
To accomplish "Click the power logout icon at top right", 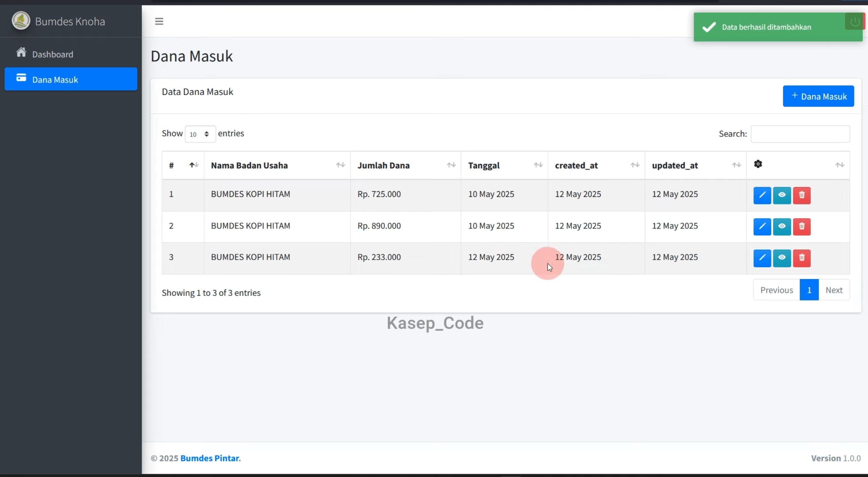I will click(x=855, y=22).
